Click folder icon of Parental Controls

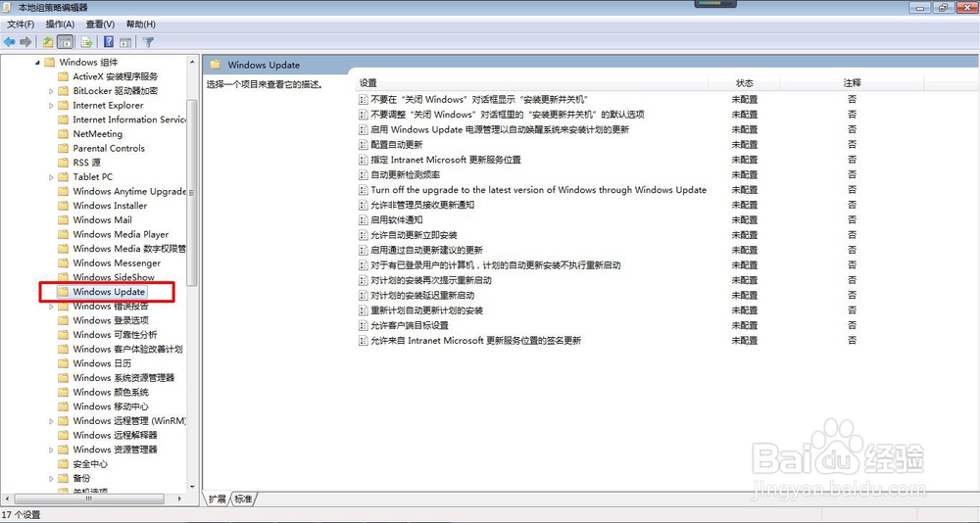pyautogui.click(x=63, y=148)
